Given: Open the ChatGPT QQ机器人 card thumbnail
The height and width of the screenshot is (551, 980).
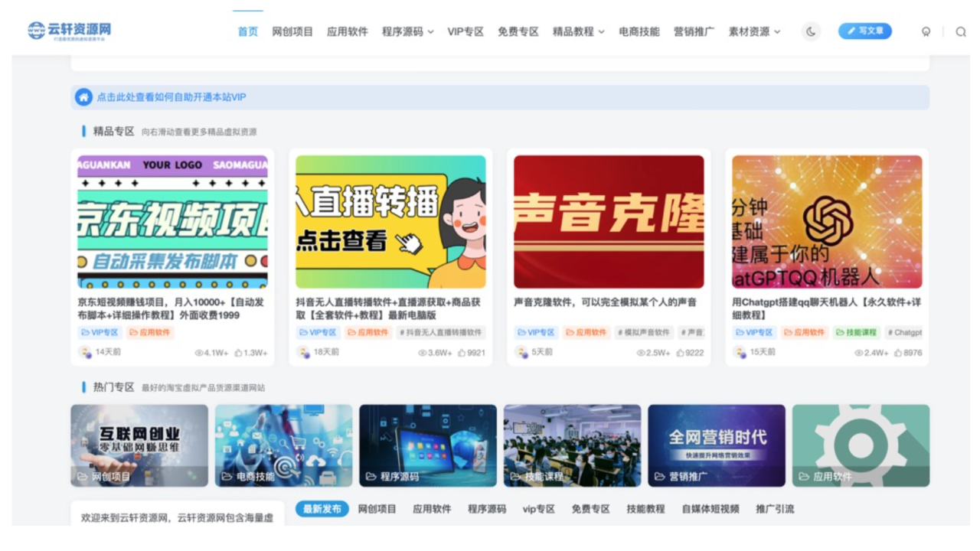Looking at the screenshot, I should coord(827,222).
